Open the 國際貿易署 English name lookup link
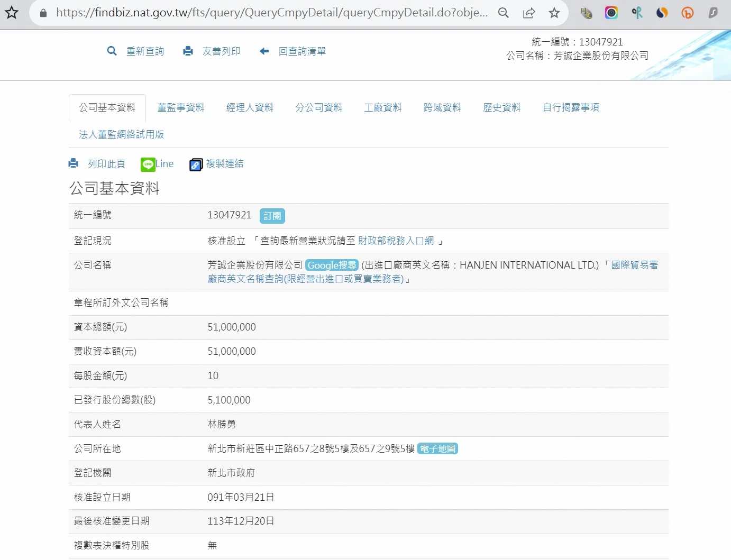The width and height of the screenshot is (731, 560). 634,265
